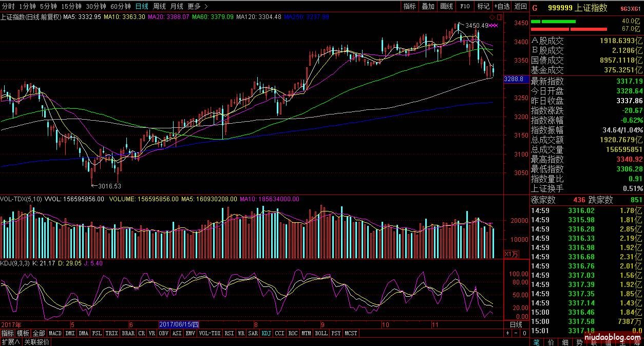Switch to the 周线 weekly chart tab
The width and height of the screenshot is (644, 346).
pos(160,6)
